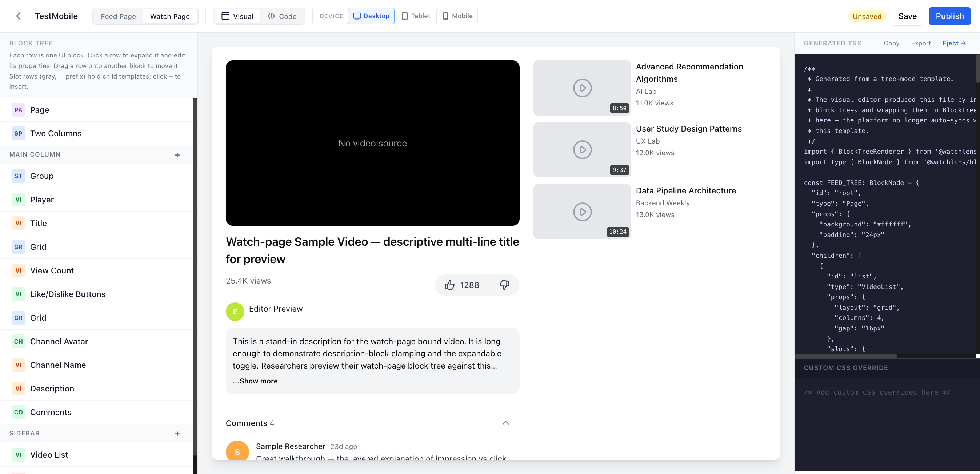980x474 pixels.
Task: Expand the Channel Avatar block row
Action: [97, 341]
